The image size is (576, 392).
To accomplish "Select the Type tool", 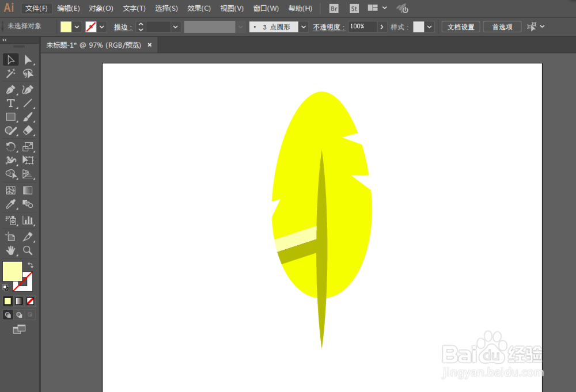I will [x=10, y=103].
